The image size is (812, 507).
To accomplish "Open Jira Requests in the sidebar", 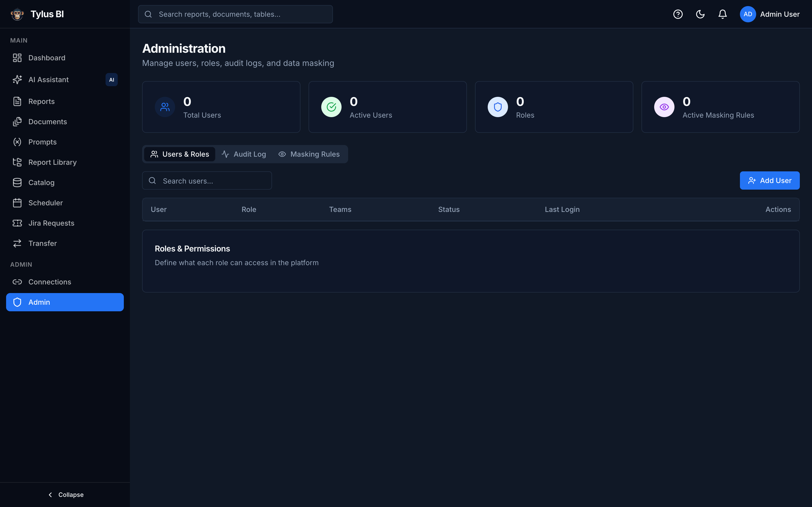I will tap(65, 223).
